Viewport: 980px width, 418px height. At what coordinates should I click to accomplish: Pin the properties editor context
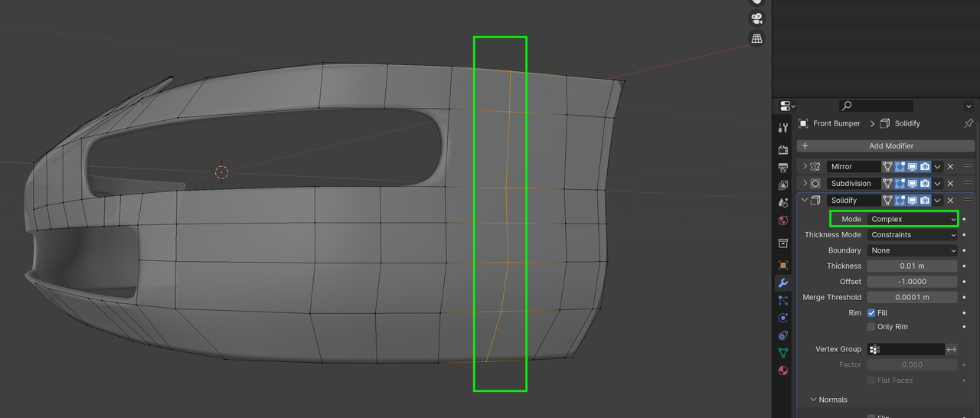[x=969, y=123]
